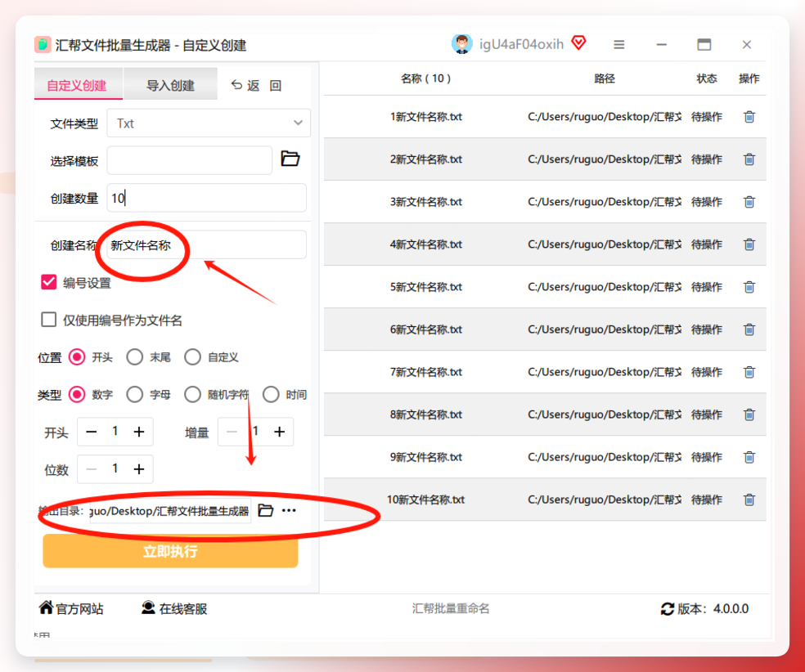Browse for a template file folder icon

coord(290,159)
